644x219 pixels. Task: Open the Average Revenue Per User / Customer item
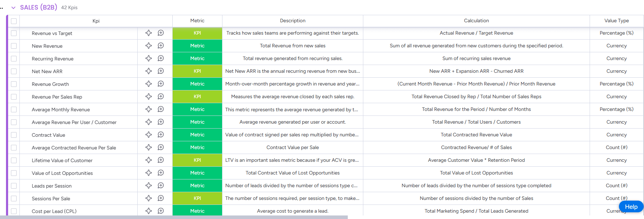click(74, 122)
